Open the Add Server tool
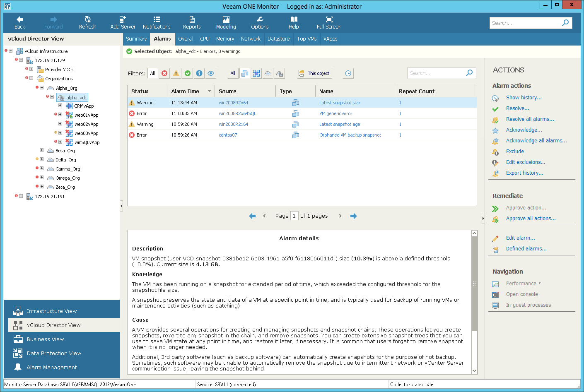The width and height of the screenshot is (584, 392). pyautogui.click(x=123, y=23)
